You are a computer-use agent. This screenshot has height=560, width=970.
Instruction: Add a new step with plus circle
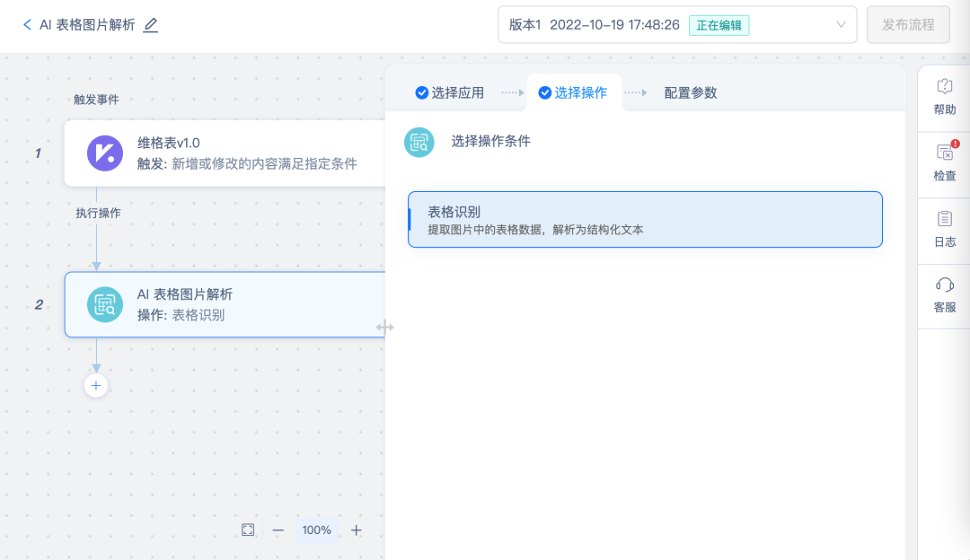[x=96, y=386]
